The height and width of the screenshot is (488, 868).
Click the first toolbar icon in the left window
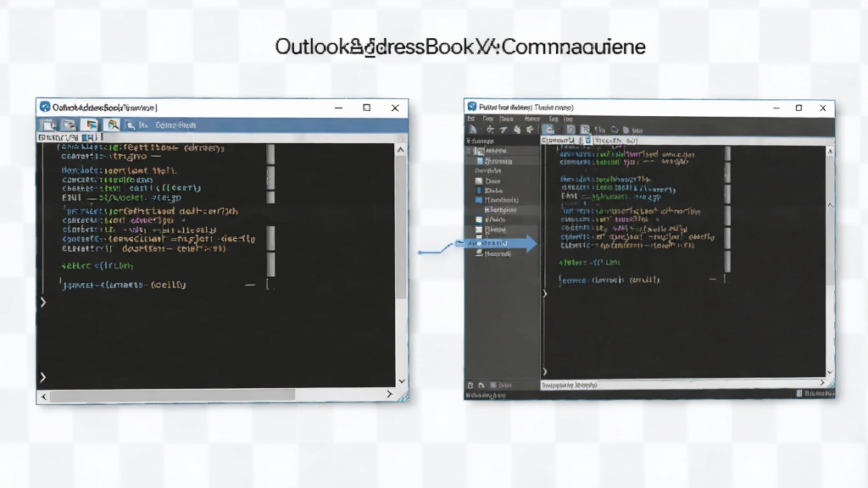48,125
